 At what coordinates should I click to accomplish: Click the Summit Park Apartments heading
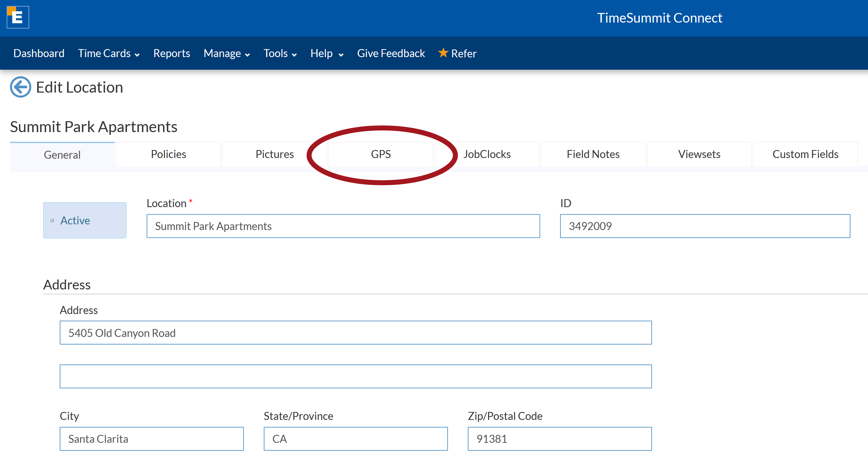coord(94,127)
